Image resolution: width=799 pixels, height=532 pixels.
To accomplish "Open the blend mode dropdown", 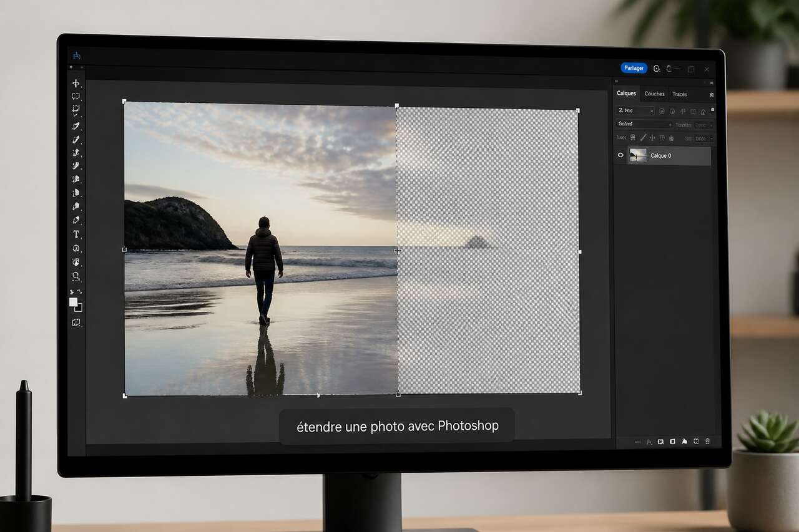I will [645, 124].
